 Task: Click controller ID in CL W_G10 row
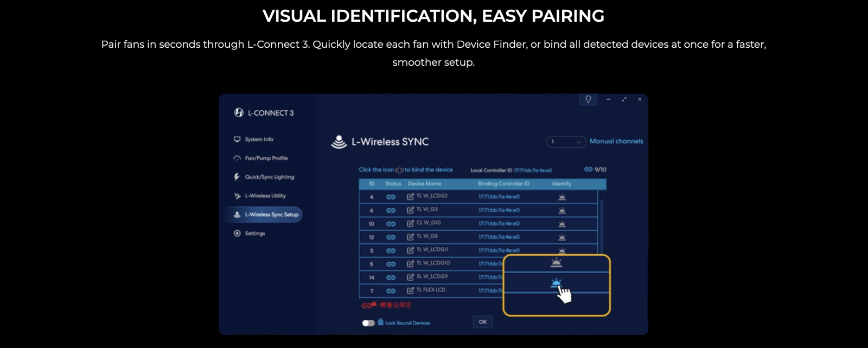pos(499,224)
